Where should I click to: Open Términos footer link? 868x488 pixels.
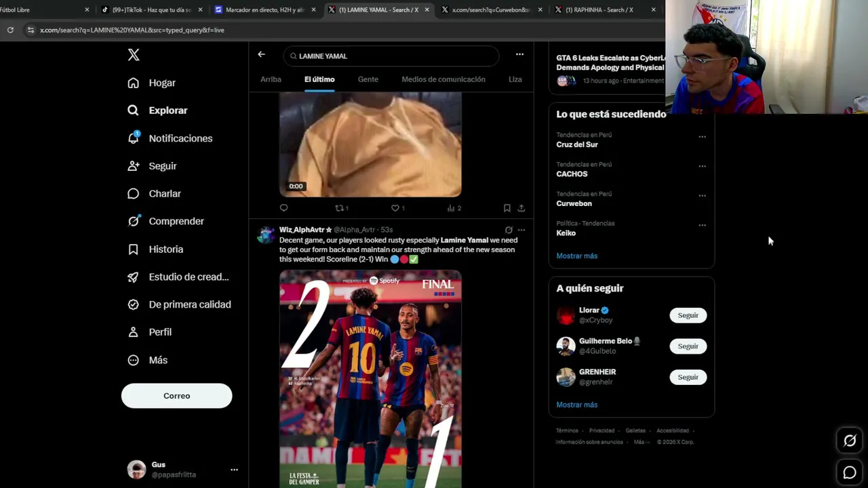567,430
